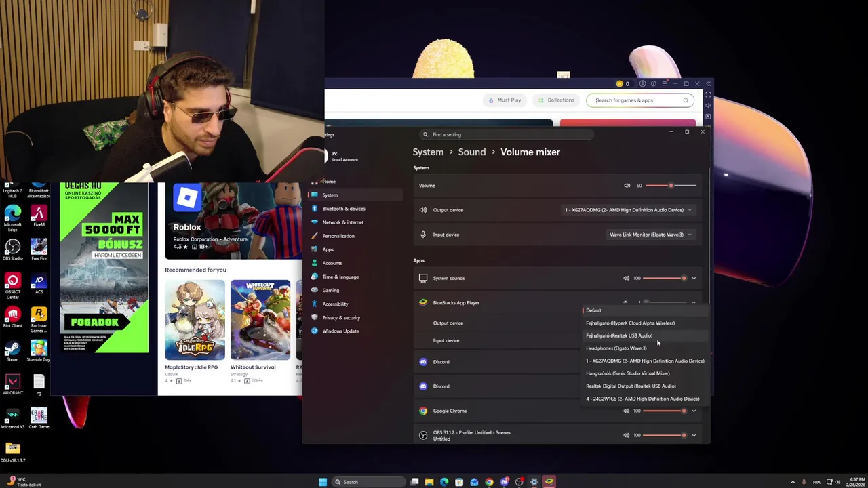Viewport: 868px width, 488px height.
Task: Launch Rockstar Games desktop icon
Action: point(39,319)
